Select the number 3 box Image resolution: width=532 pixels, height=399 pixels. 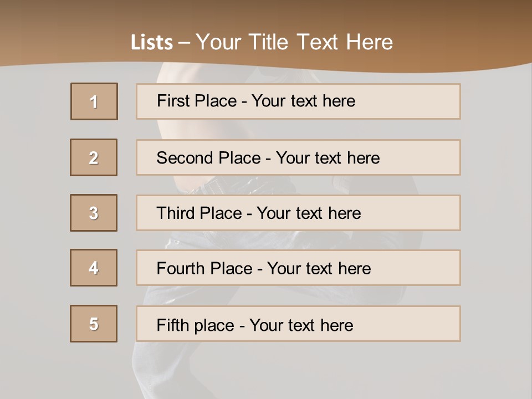(x=94, y=213)
